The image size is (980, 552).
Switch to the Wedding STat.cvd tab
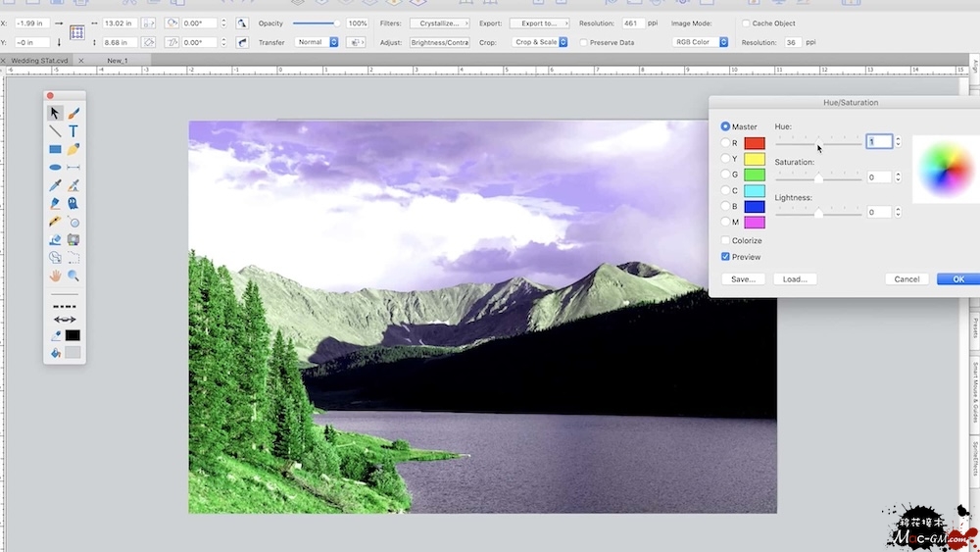(39, 61)
